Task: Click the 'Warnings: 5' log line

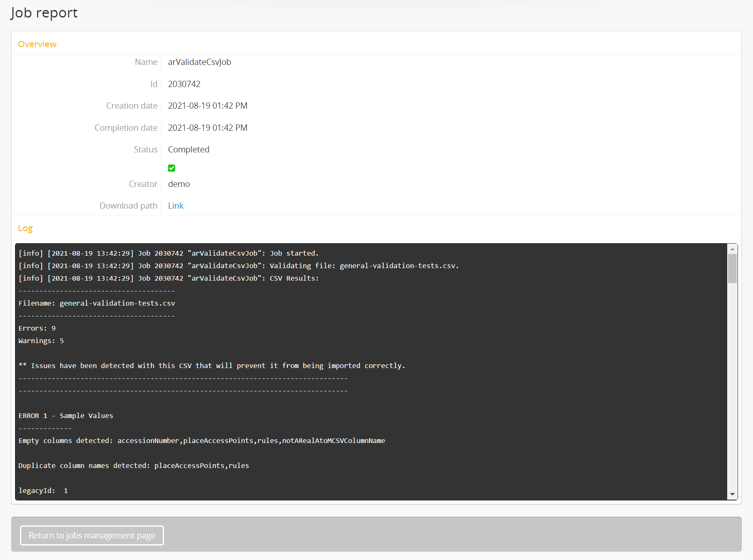Action: [41, 341]
